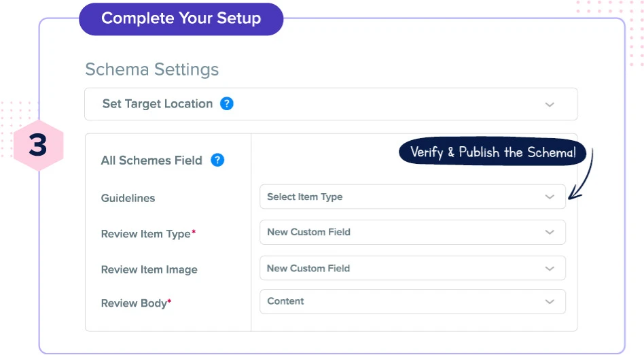Image resolution: width=644 pixels, height=355 pixels.
Task: Click the help icon beside Set Target Location
Action: coord(227,104)
